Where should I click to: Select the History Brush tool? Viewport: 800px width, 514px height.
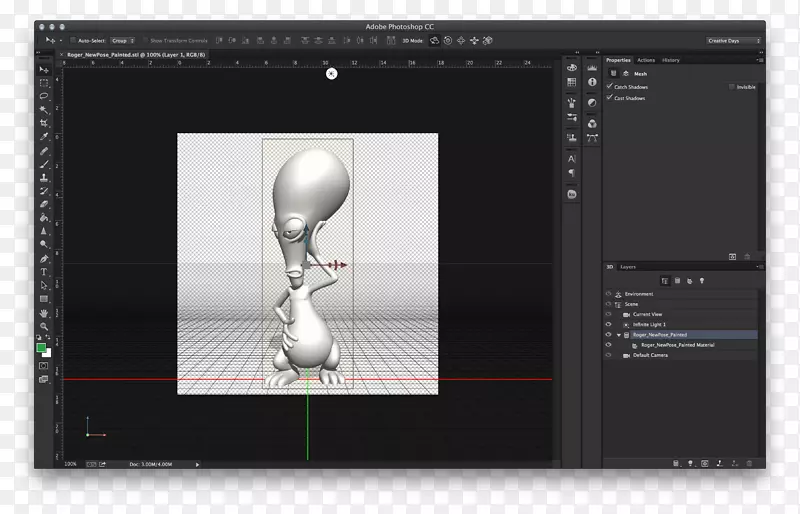tap(44, 191)
